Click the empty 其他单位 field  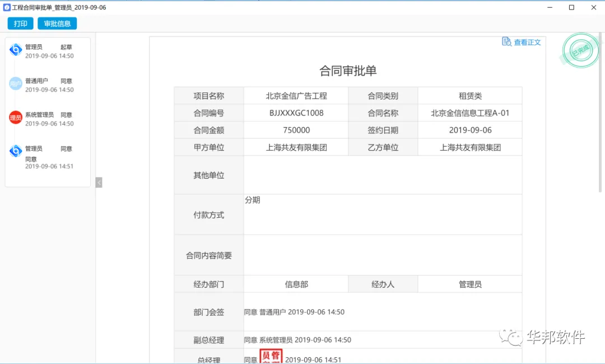[383, 175]
